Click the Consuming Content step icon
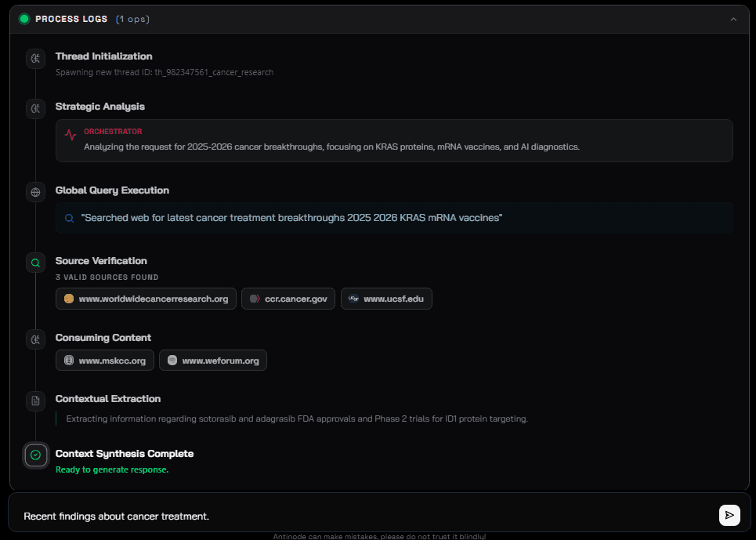The height and width of the screenshot is (540, 756). (35, 339)
